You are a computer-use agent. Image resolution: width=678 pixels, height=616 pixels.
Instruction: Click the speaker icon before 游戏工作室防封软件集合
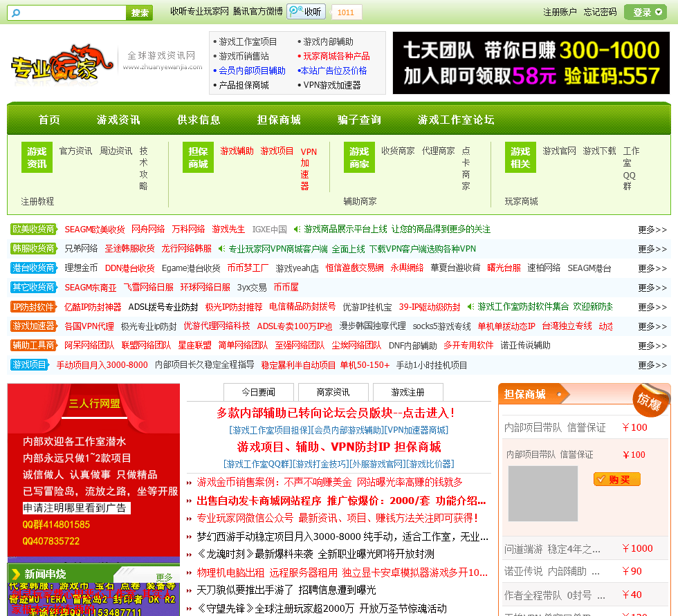[x=471, y=307]
